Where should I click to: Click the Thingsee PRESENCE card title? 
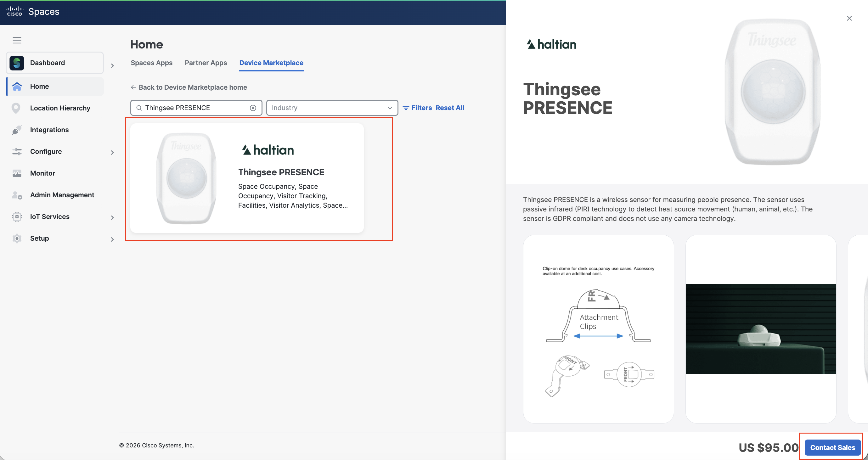(281, 172)
